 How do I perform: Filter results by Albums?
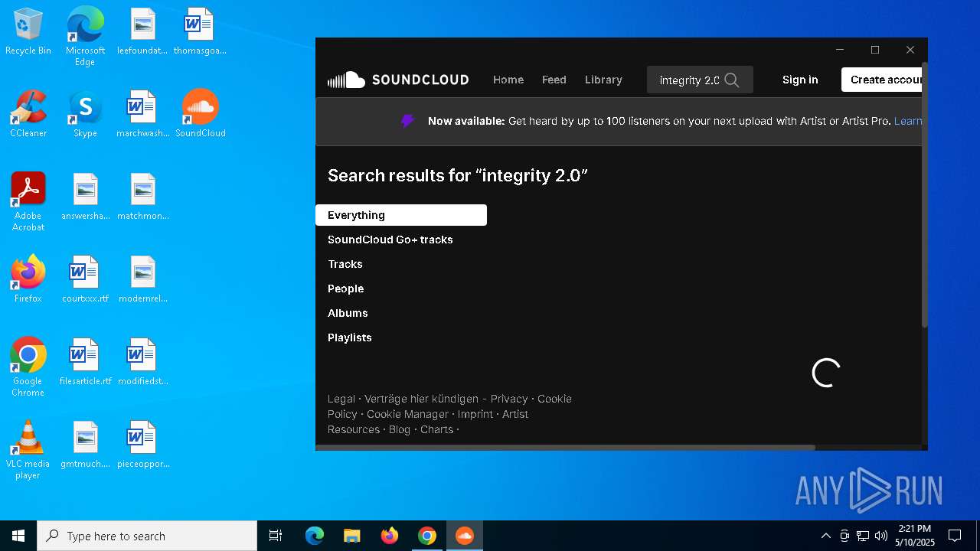point(348,313)
